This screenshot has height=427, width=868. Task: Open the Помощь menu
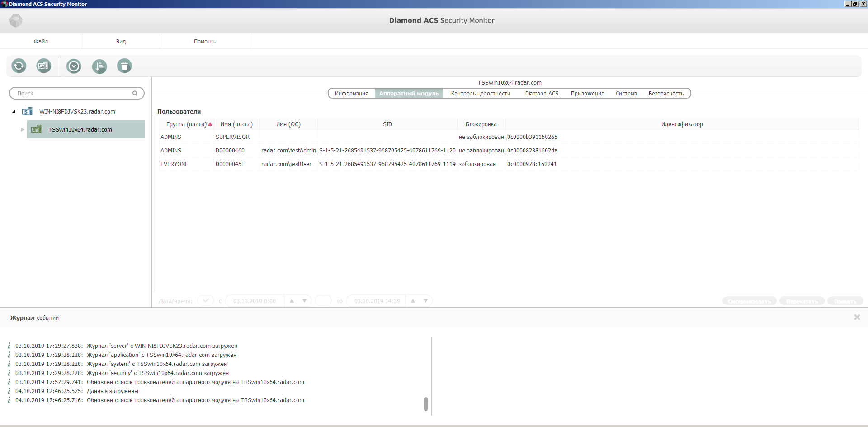205,41
